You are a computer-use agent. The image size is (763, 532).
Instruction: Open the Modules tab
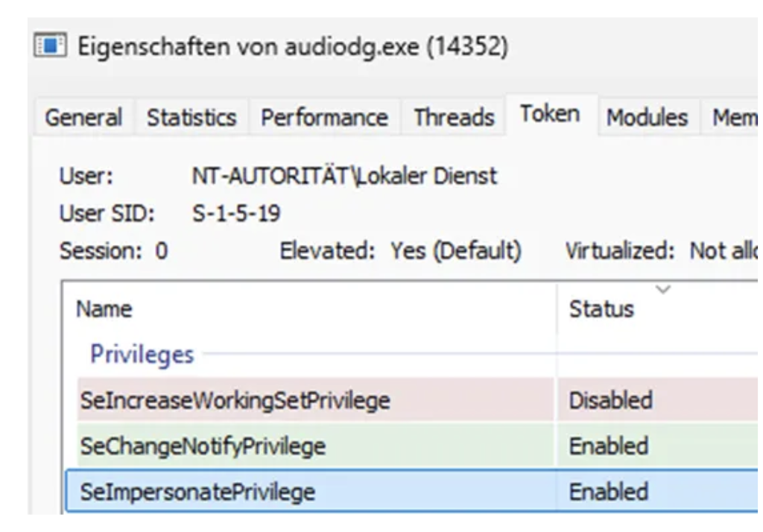click(x=647, y=118)
